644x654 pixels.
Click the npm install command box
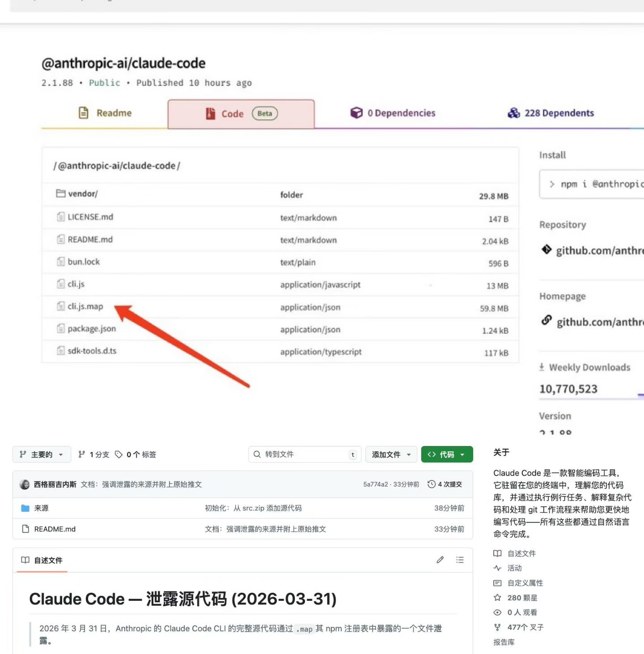pos(592,184)
